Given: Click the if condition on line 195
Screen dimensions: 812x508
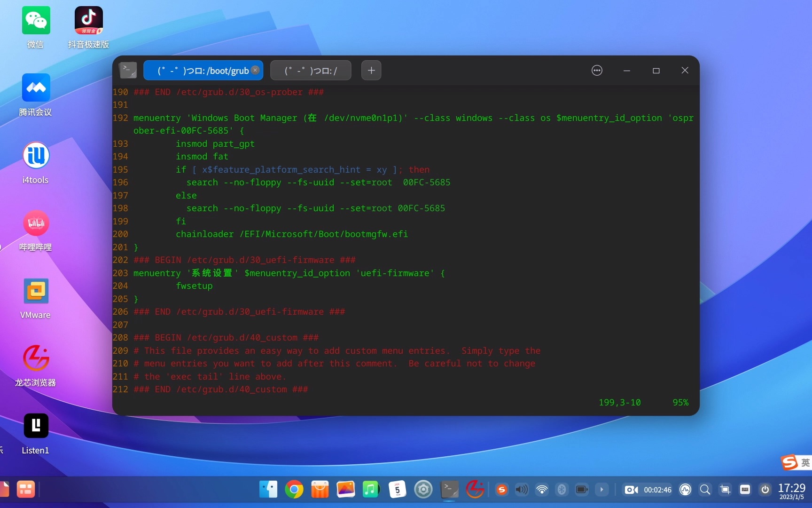Looking at the screenshot, I should click(x=303, y=169).
